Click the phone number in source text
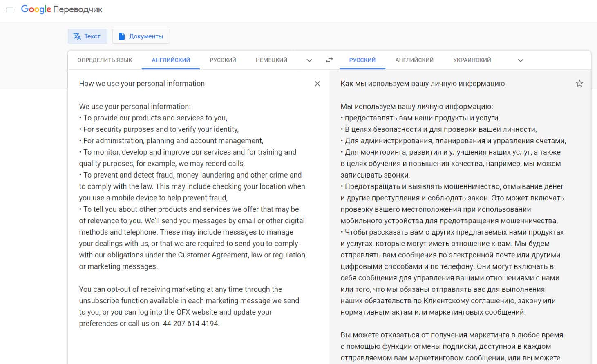Viewport: 597px width, 364px height. [190, 324]
